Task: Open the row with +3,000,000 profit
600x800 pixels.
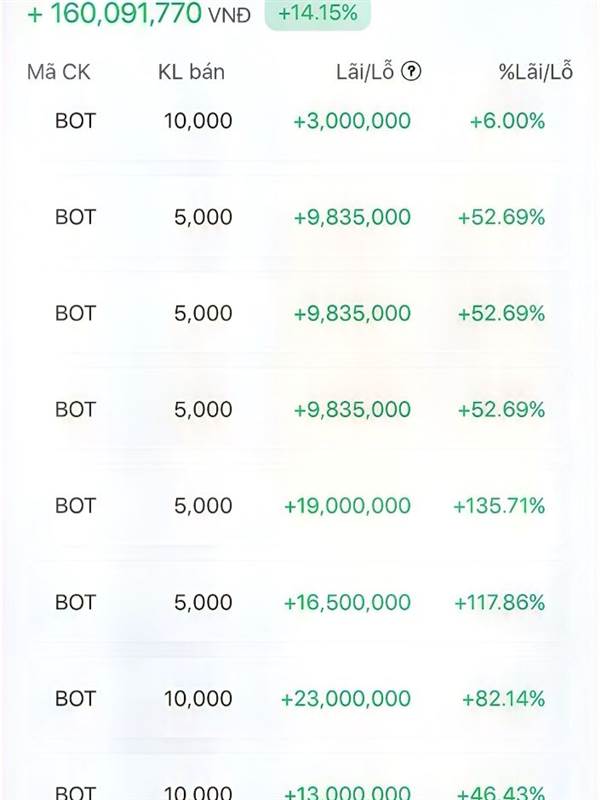Action: [x=351, y=121]
